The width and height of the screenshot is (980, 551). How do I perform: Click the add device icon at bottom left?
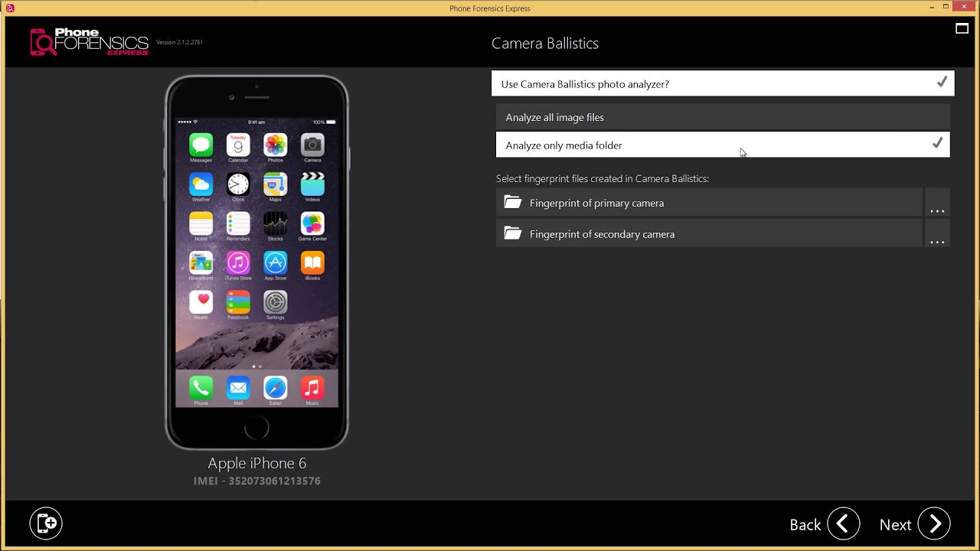pyautogui.click(x=46, y=523)
